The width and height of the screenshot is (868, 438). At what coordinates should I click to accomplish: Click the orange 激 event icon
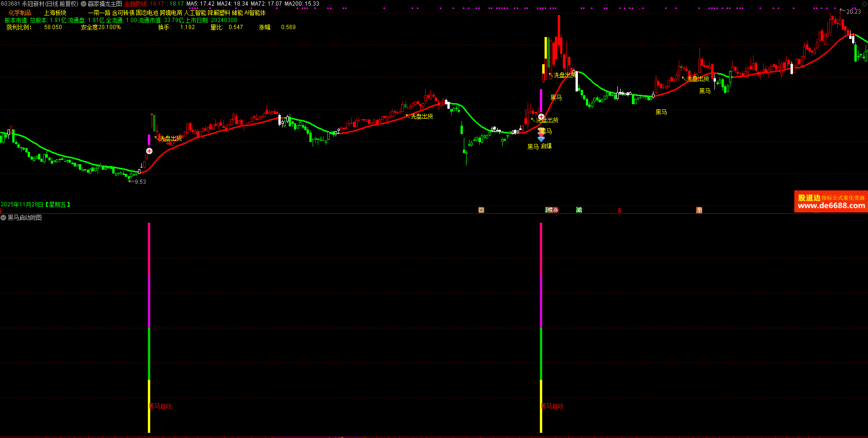(x=699, y=210)
